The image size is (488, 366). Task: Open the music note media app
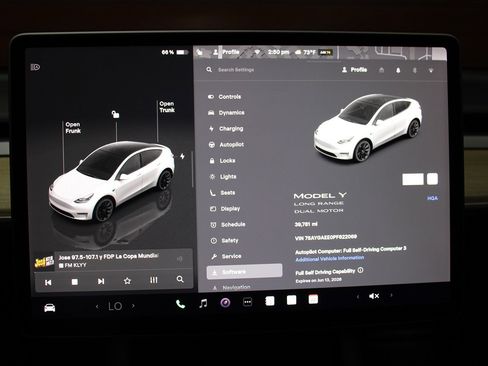pos(203,303)
